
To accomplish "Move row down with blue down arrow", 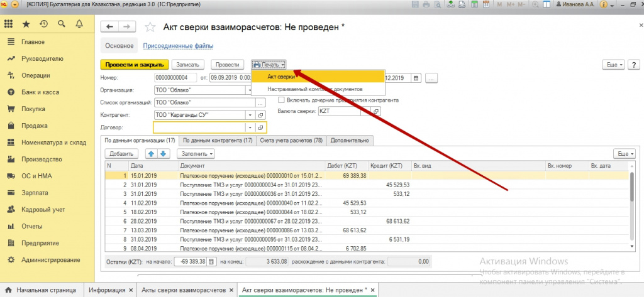I will [163, 154].
